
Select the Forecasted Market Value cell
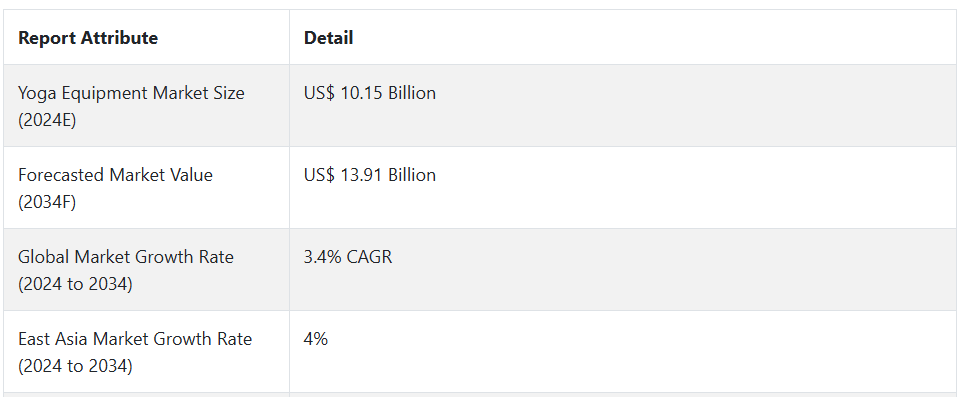coord(146,188)
